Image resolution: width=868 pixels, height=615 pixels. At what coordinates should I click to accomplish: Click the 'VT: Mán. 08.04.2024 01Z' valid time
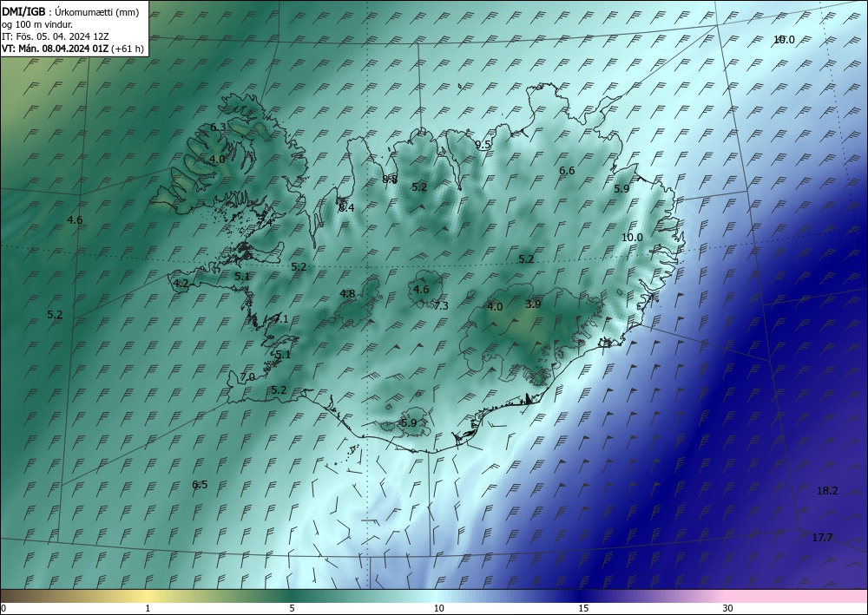pyautogui.click(x=56, y=49)
